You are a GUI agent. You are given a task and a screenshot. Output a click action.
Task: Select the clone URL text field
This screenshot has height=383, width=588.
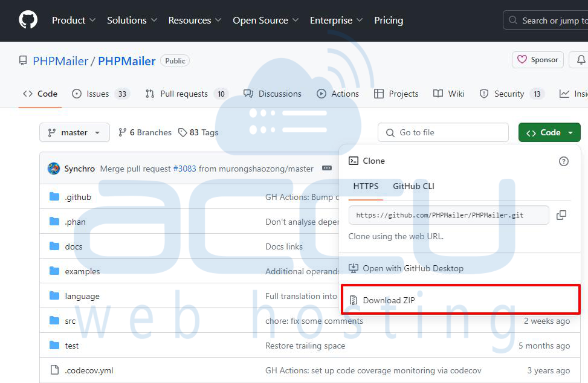449,215
